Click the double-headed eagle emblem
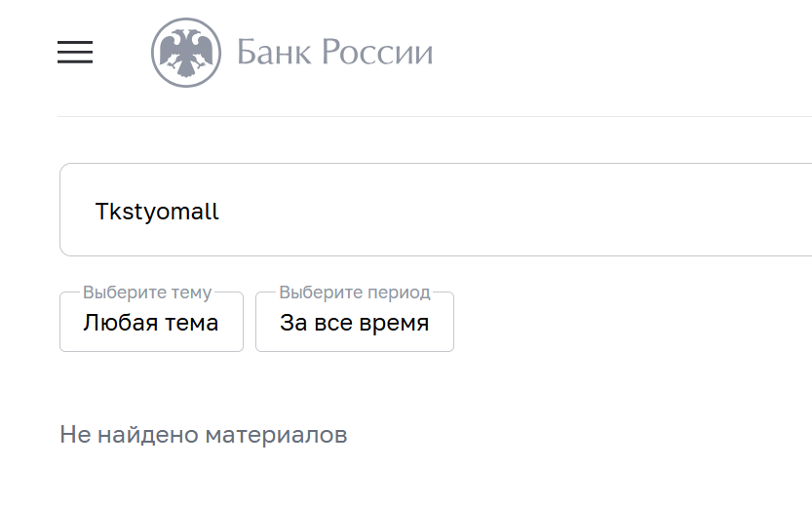Image resolution: width=812 pixels, height=507 pixels. click(186, 53)
